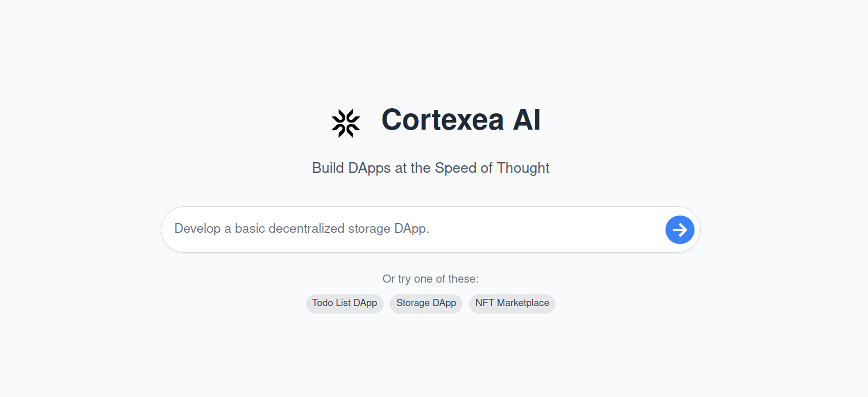The width and height of the screenshot is (868, 397).
Task: Send the prompt with the right-arrow icon
Action: (680, 230)
